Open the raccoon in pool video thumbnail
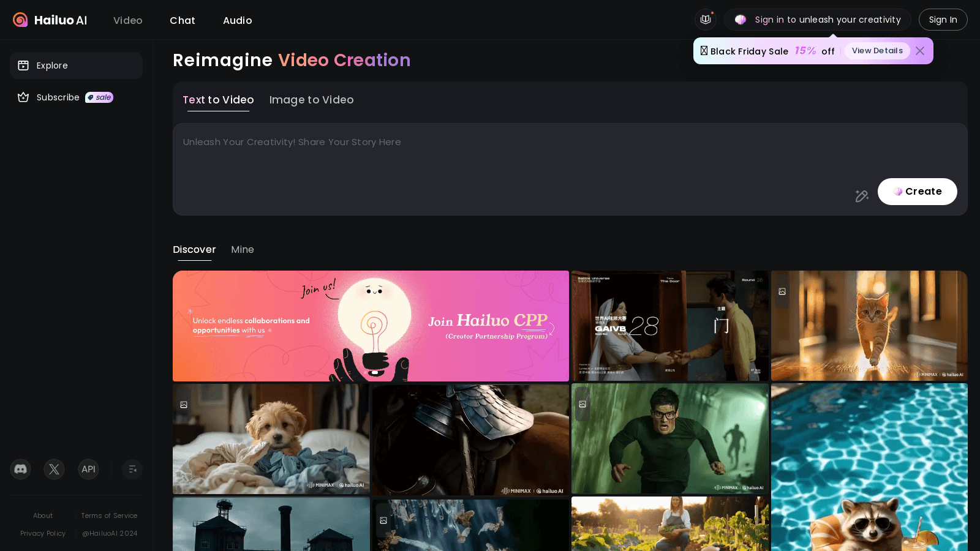Image resolution: width=980 pixels, height=551 pixels. coord(869,467)
